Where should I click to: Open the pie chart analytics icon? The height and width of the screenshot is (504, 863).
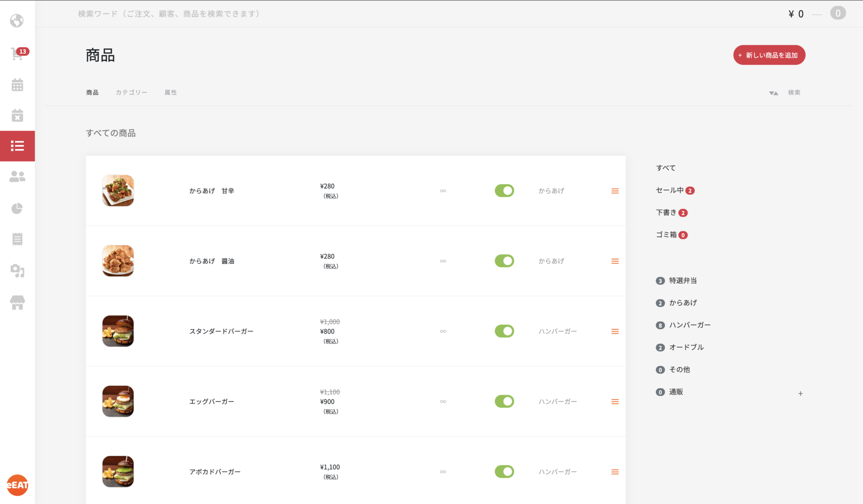point(17,208)
